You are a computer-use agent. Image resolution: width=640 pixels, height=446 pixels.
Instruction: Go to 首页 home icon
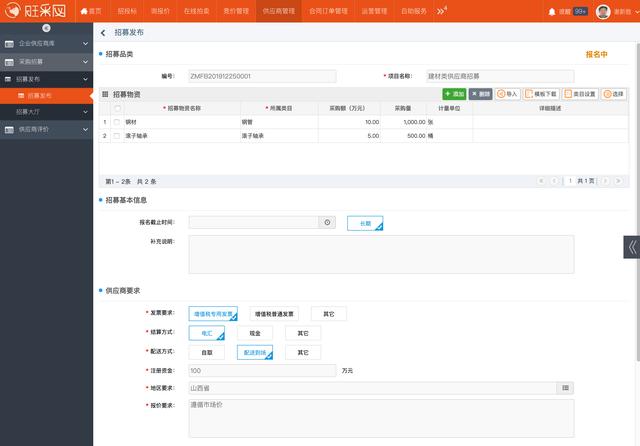click(x=84, y=11)
